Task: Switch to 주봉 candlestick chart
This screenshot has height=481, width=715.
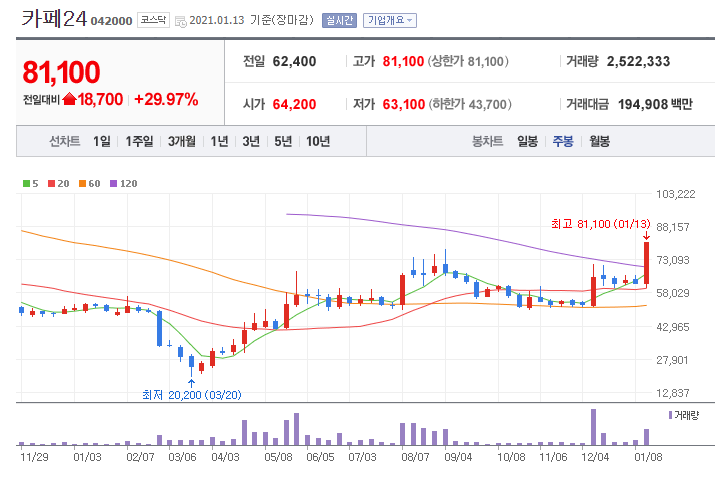Action: click(x=563, y=141)
